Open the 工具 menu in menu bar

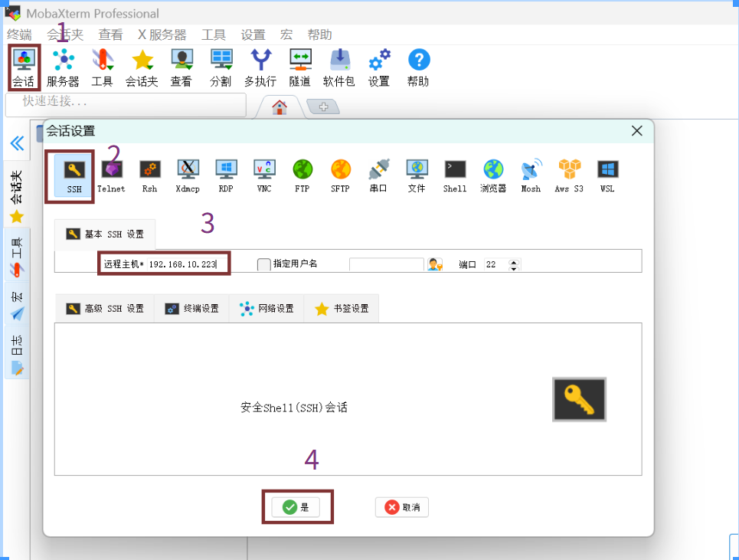tap(214, 35)
